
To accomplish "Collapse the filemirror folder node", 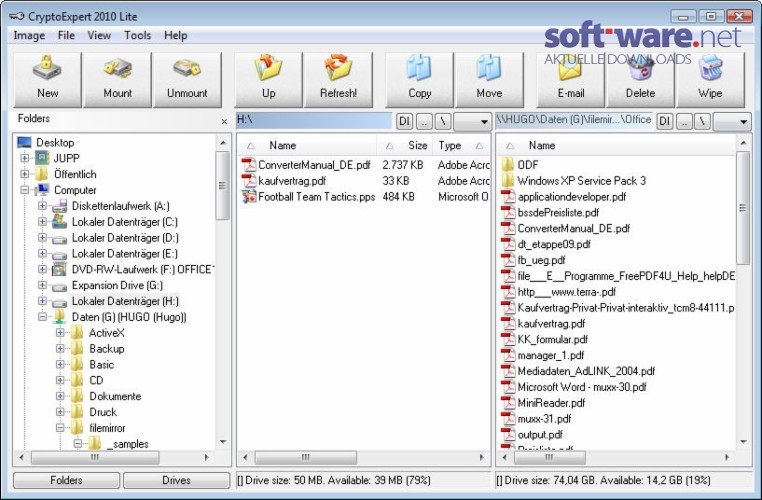I will click(x=60, y=428).
